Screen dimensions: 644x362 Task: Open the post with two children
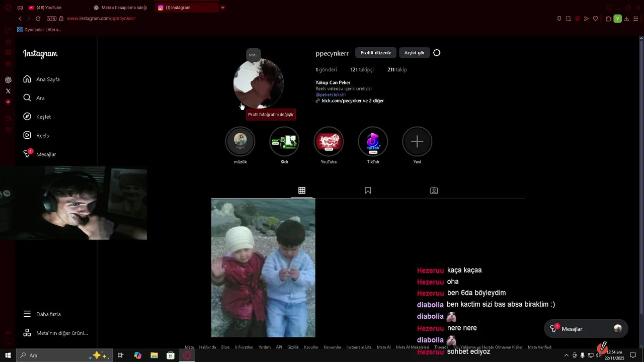[x=263, y=268]
